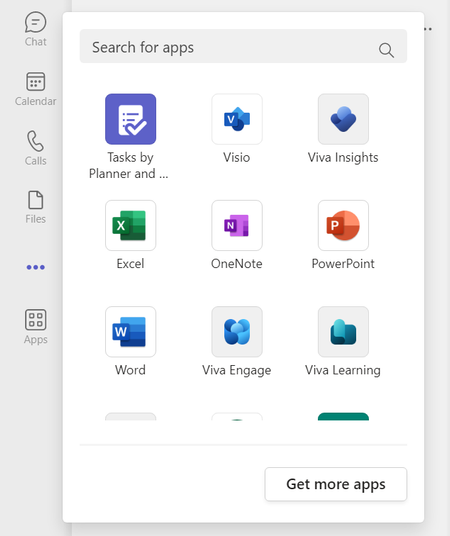This screenshot has width=450, height=536.
Task: Open Chat in the sidebar
Action: click(x=36, y=29)
